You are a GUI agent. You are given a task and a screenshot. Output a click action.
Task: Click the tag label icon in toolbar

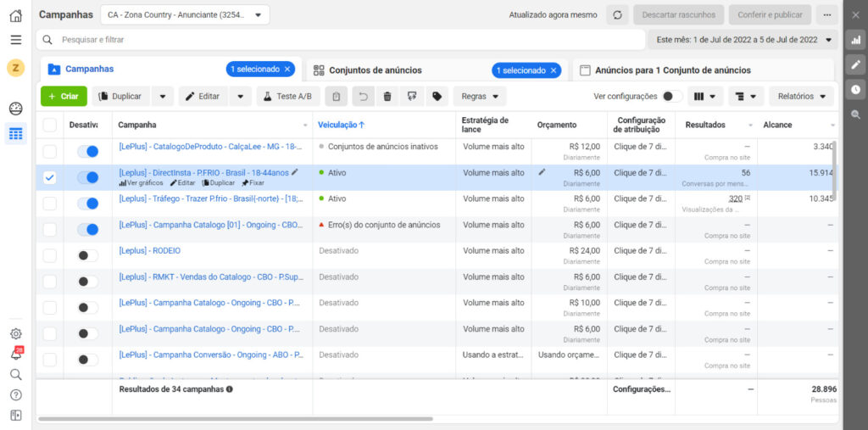pyautogui.click(x=437, y=97)
